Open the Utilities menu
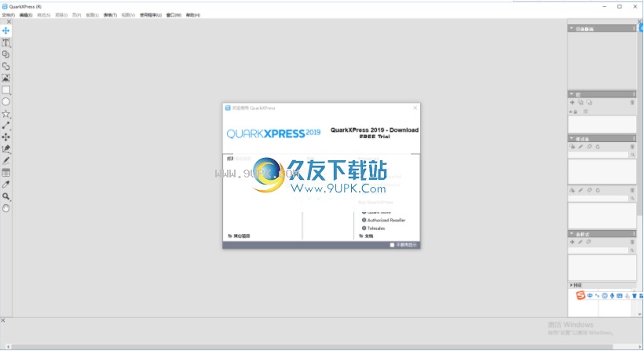Screen dimensions: 644x351 150,15
